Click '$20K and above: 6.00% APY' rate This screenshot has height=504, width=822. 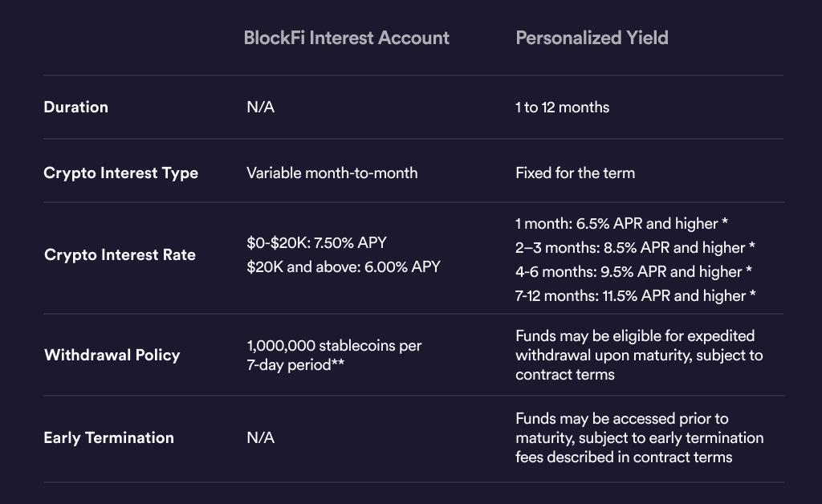click(x=344, y=266)
